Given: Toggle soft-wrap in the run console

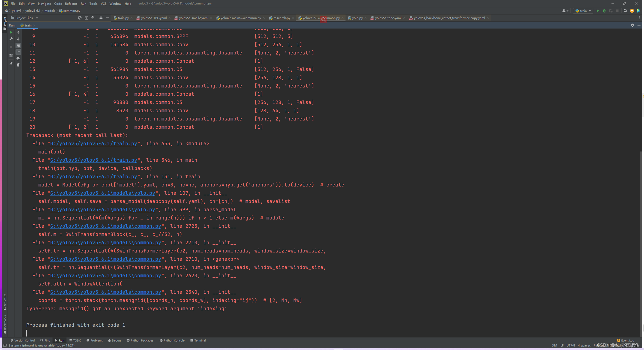Looking at the screenshot, I should point(18,45).
